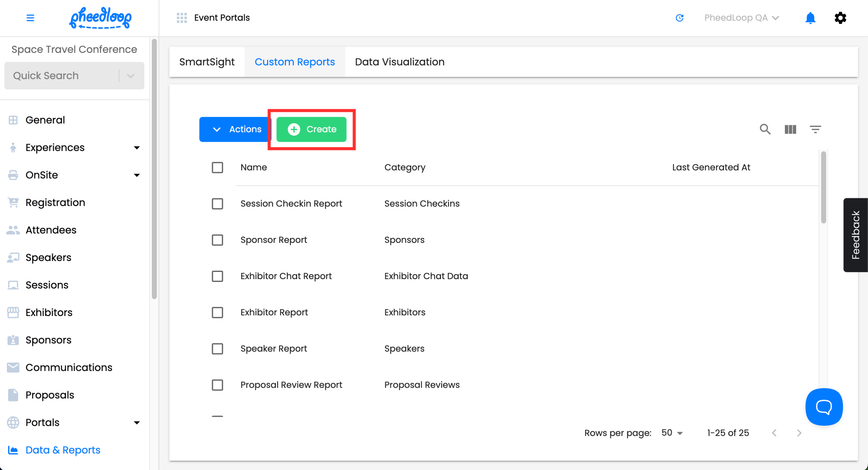This screenshot has width=868, height=470.
Task: Sort by the Name column header
Action: (253, 167)
